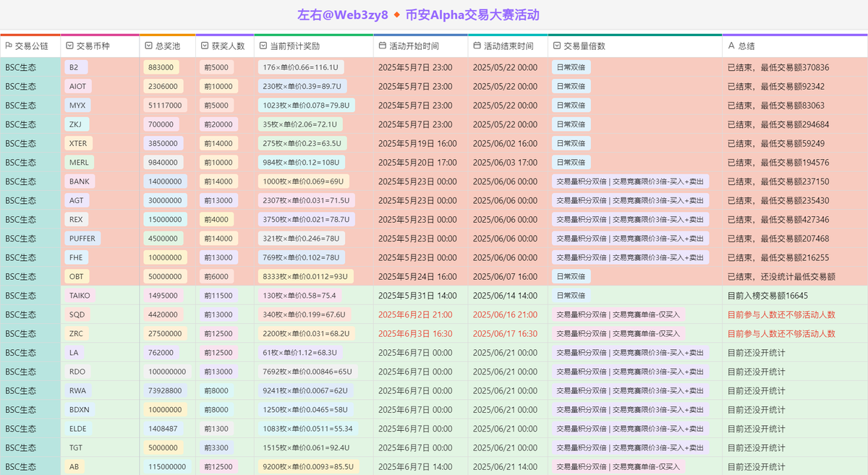
Task: Click the BDXN token tag
Action: click(x=80, y=410)
